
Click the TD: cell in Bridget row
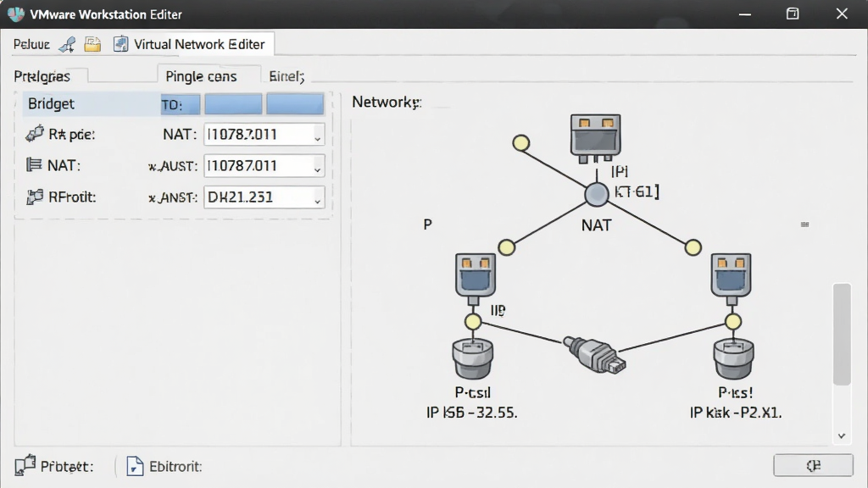tap(181, 104)
